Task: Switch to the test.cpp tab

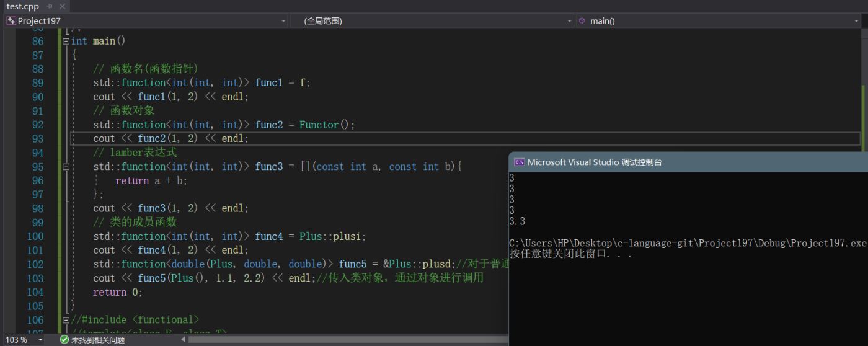Action: coord(22,6)
